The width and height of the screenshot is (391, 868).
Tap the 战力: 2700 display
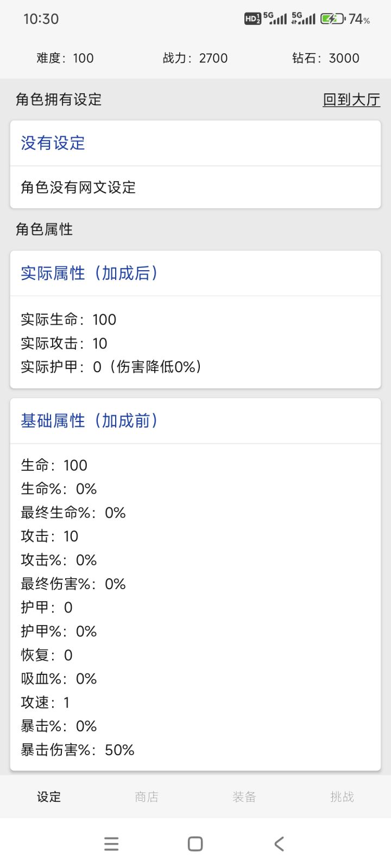[x=195, y=58]
